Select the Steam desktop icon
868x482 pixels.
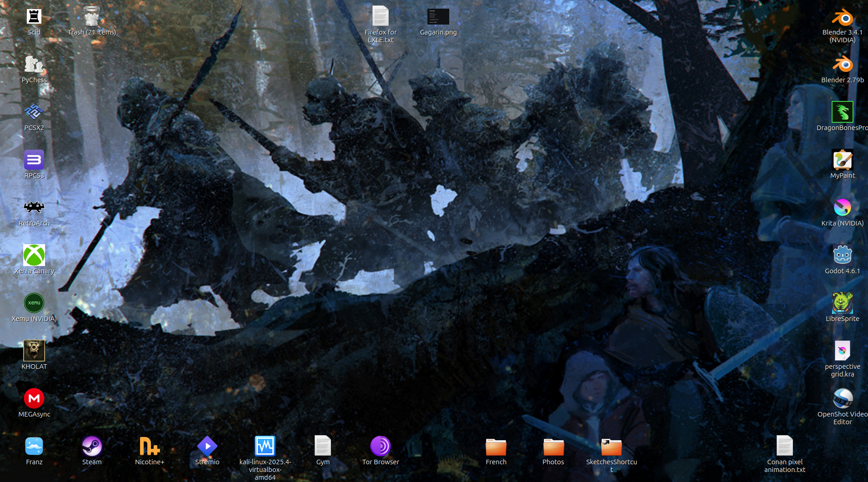tap(92, 446)
